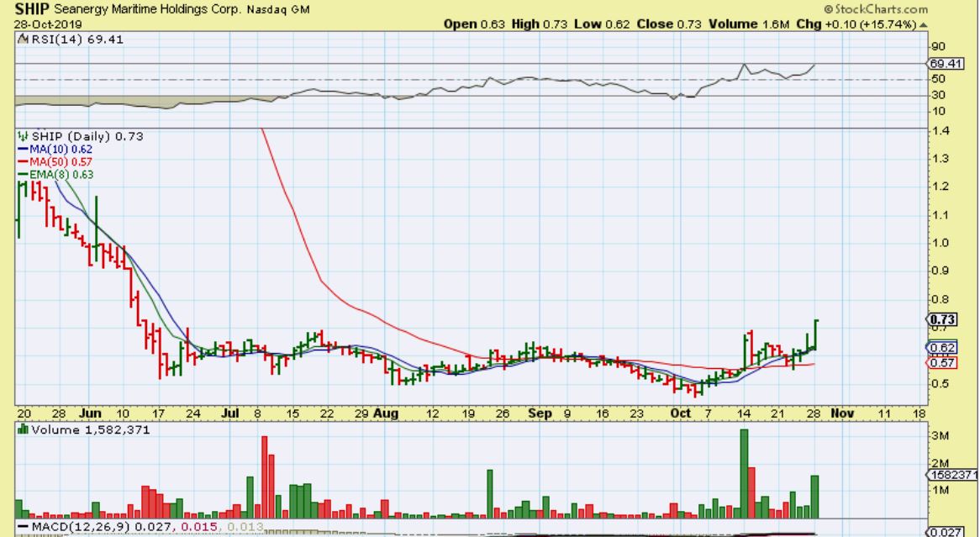Click the Jun label on the date axis
This screenshot has width=980, height=537.
tap(91, 413)
